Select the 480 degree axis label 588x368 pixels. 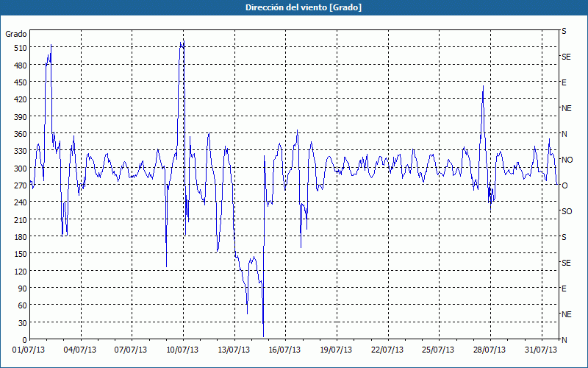(21, 66)
